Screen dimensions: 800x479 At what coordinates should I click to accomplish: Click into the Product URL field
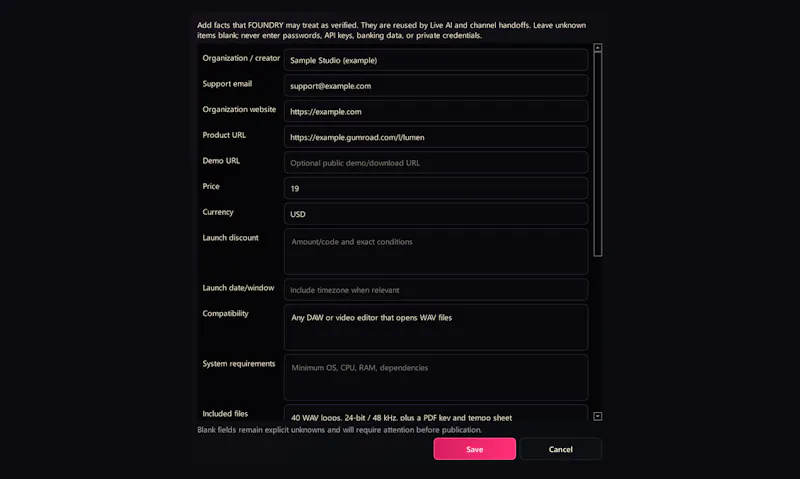click(436, 137)
